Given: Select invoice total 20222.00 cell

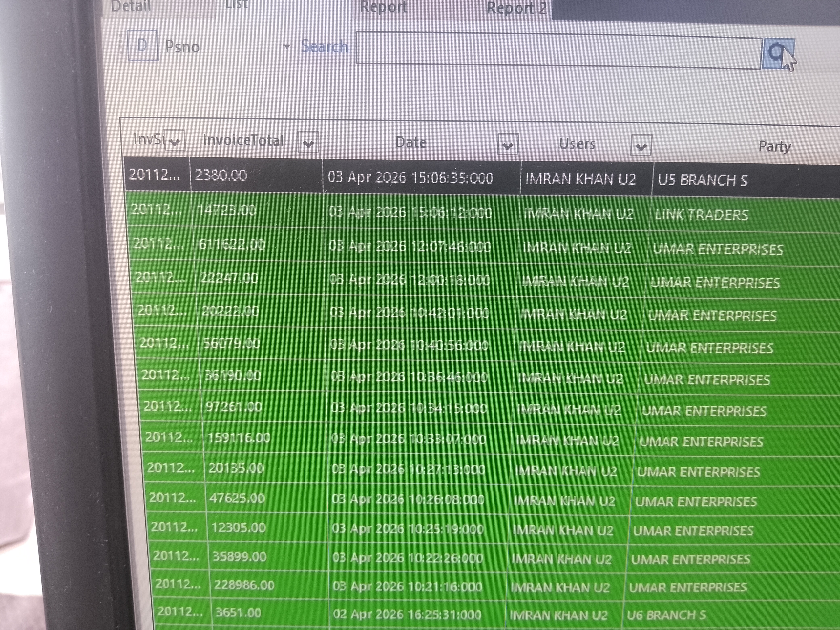Looking at the screenshot, I should [x=261, y=311].
